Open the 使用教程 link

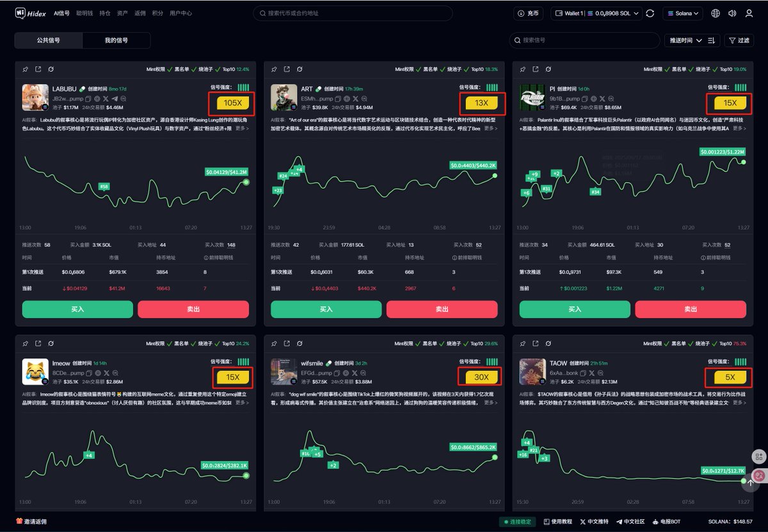coord(557,522)
